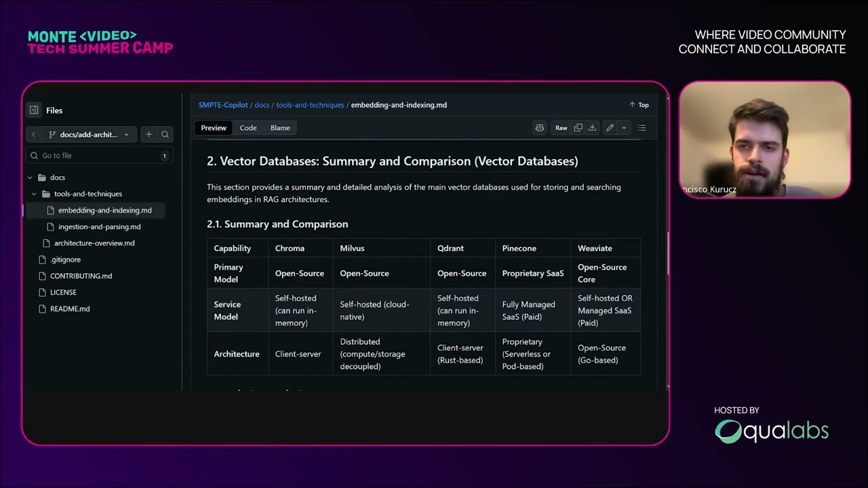Switch to the Code tab
868x488 pixels.
coord(248,127)
